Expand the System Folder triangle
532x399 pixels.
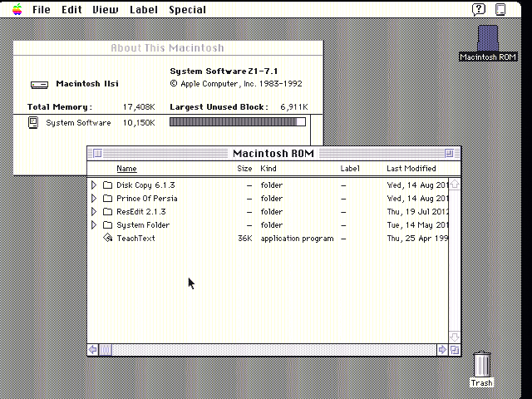tap(94, 224)
